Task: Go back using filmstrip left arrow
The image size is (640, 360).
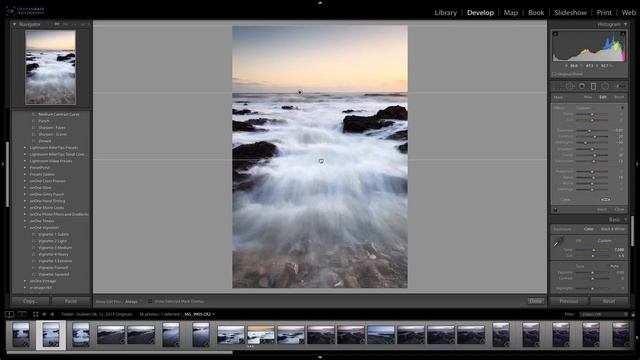Action: pos(44,314)
